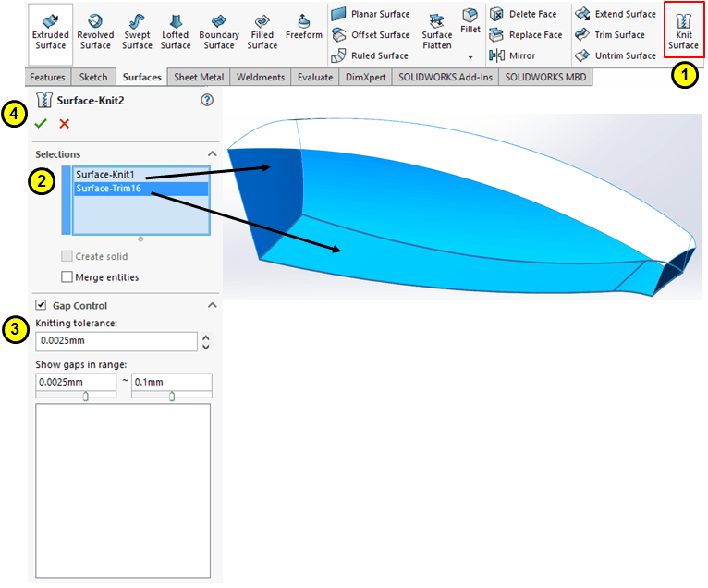This screenshot has width=708, height=588.
Task: Click the Knit Surface tool icon
Action: pyautogui.click(x=684, y=21)
